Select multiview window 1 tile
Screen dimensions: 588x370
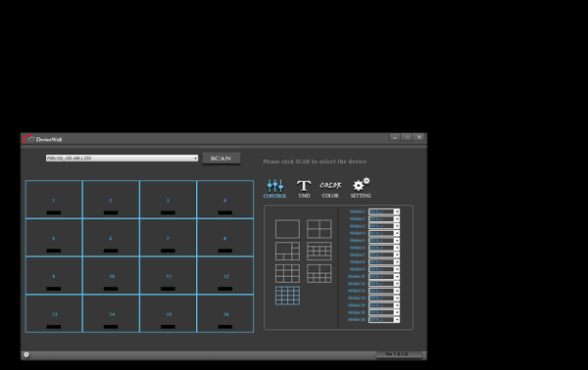(x=54, y=200)
